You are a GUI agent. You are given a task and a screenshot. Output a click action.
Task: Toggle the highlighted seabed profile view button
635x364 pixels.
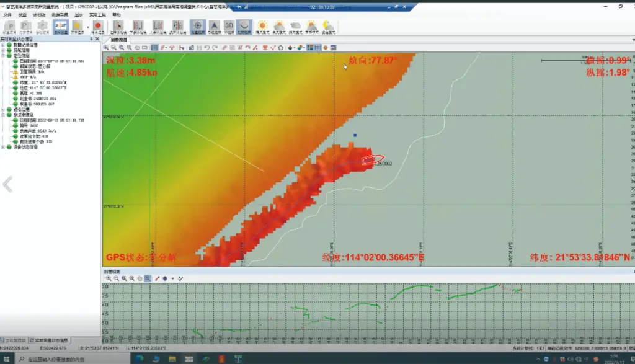pyautogui.click(x=245, y=26)
